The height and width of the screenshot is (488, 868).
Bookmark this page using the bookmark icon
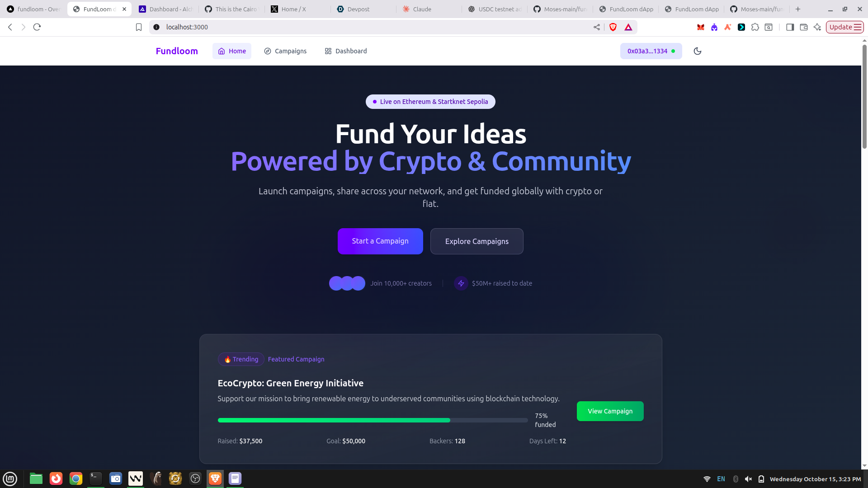pyautogui.click(x=139, y=27)
